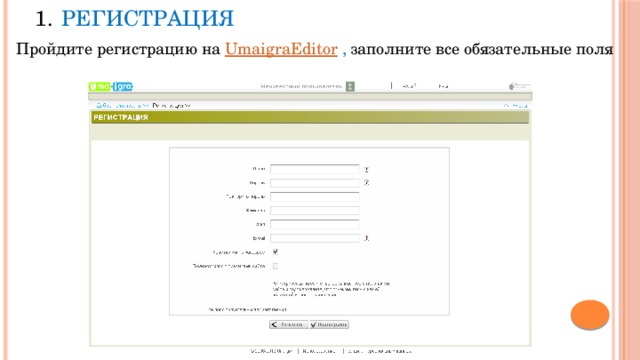Image resolution: width=640 pixels, height=360 pixels.
Task: Click the orange circle on the slide
Action: coord(590,315)
